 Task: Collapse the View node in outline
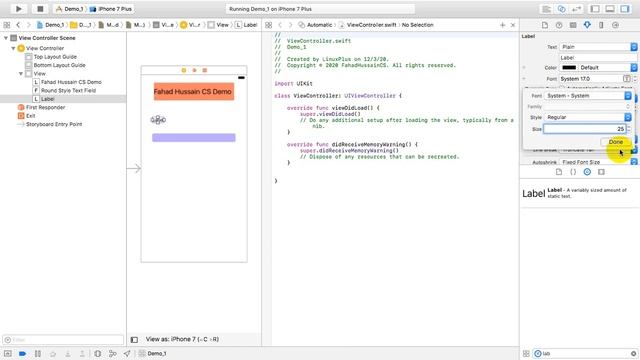[21, 73]
